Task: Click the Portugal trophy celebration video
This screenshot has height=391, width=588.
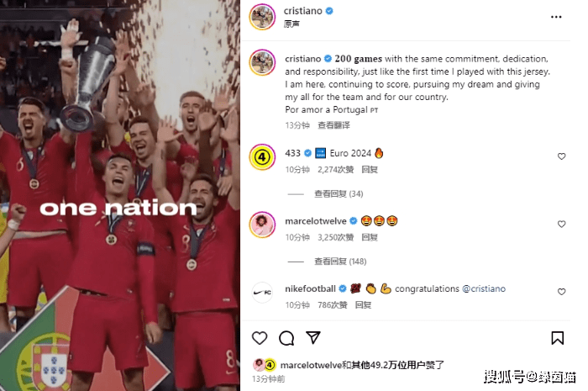Action: tap(120, 195)
